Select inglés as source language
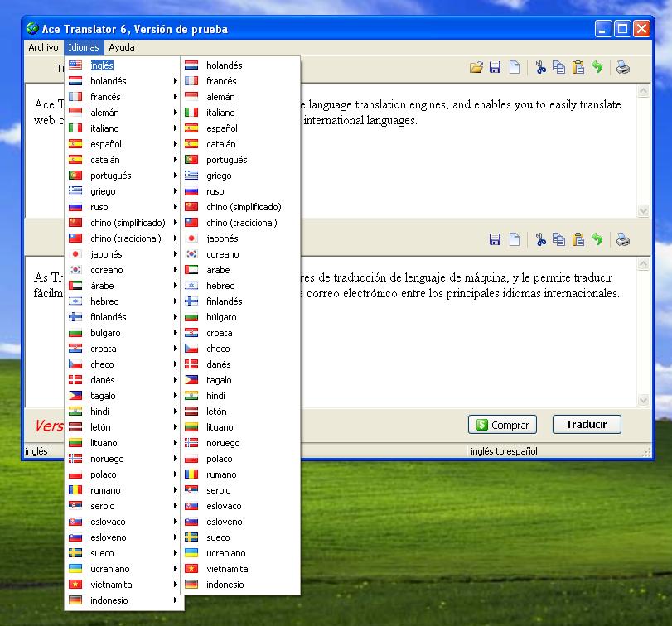 [123, 65]
